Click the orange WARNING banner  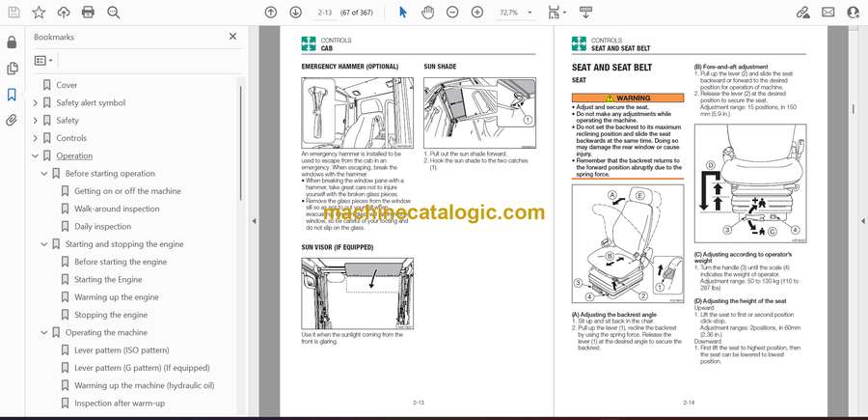(628, 98)
